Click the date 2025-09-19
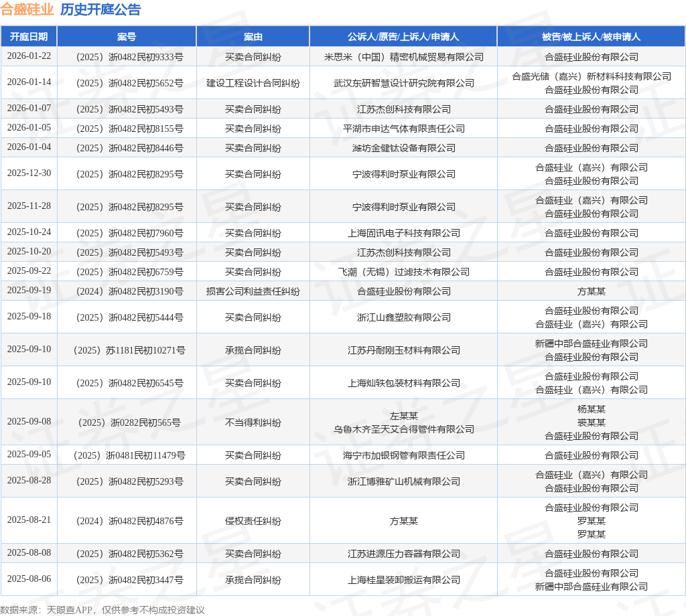 pyautogui.click(x=29, y=290)
